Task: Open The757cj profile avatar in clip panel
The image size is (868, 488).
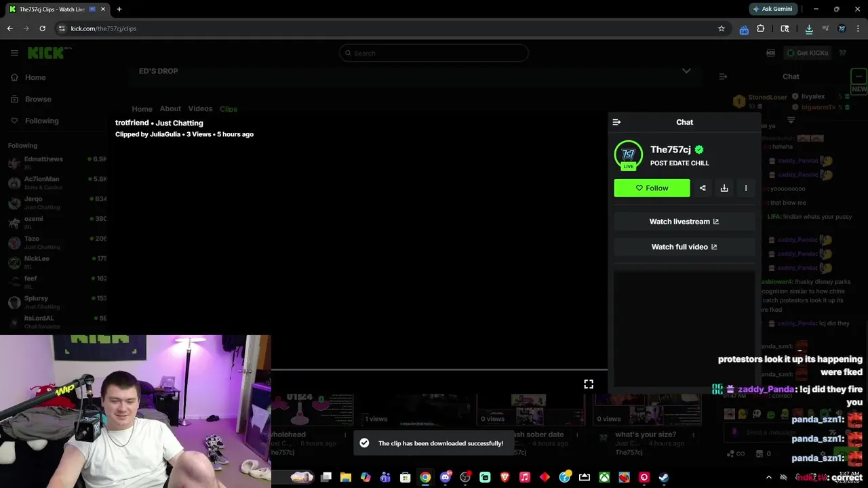Action: pos(629,155)
